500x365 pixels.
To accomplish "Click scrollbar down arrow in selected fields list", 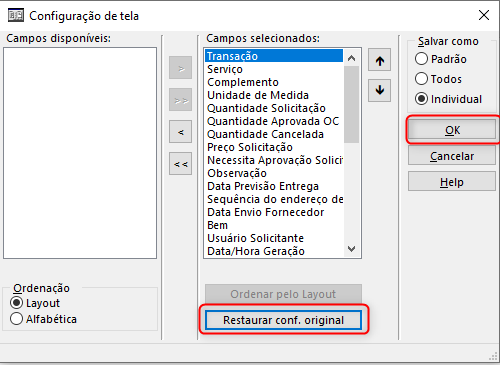I will [351, 249].
